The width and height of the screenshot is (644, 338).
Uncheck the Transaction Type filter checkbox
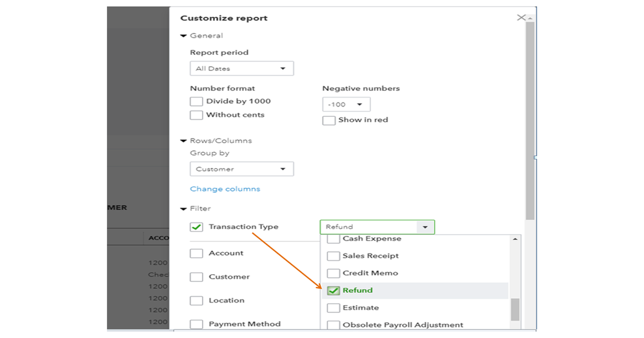[197, 227]
